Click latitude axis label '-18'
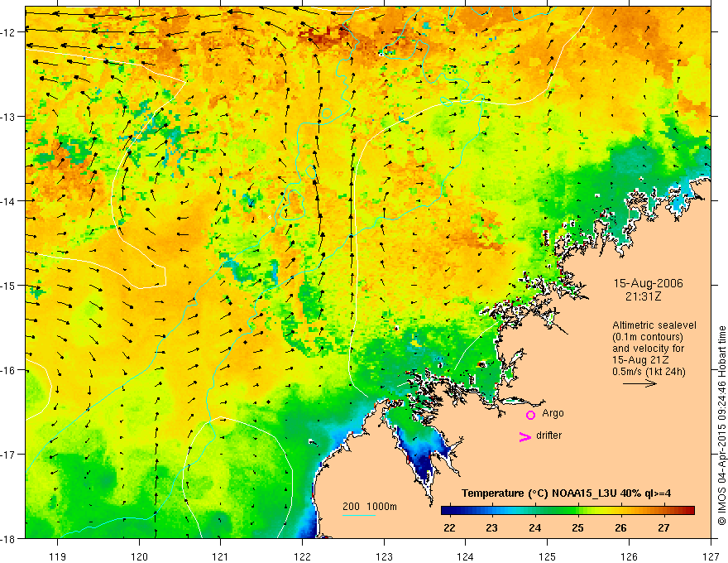The width and height of the screenshot is (728, 563). click(8, 539)
